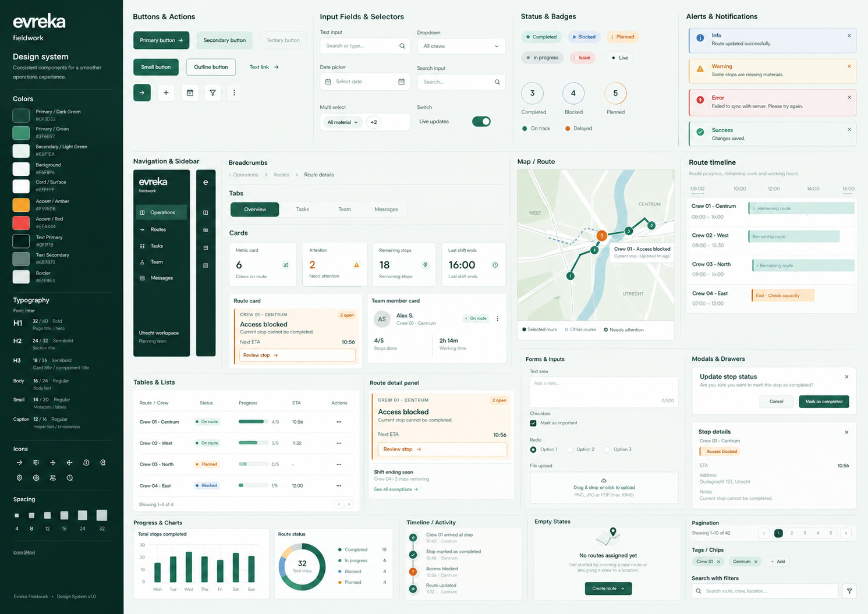Viewport: 868px width, 614px height.
Task: Open the Select date picker field
Action: pyautogui.click(x=366, y=82)
